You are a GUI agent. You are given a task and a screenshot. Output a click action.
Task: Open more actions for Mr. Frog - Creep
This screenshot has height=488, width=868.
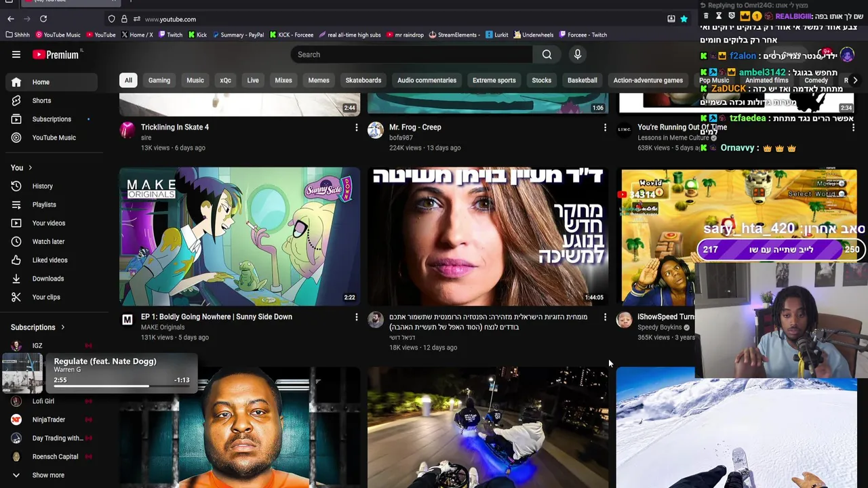click(x=605, y=127)
